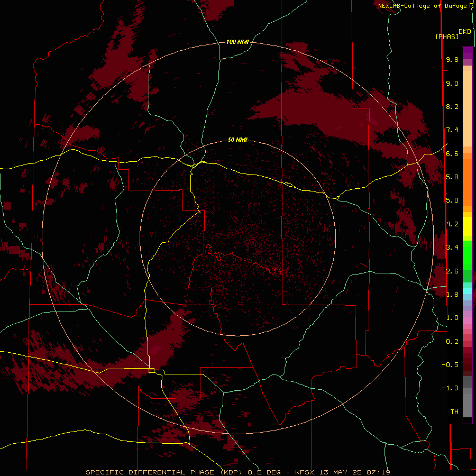Viewport: 476px width, 476px height.
Task: Click the 1.8 value on the color scale
Action: 452,295
